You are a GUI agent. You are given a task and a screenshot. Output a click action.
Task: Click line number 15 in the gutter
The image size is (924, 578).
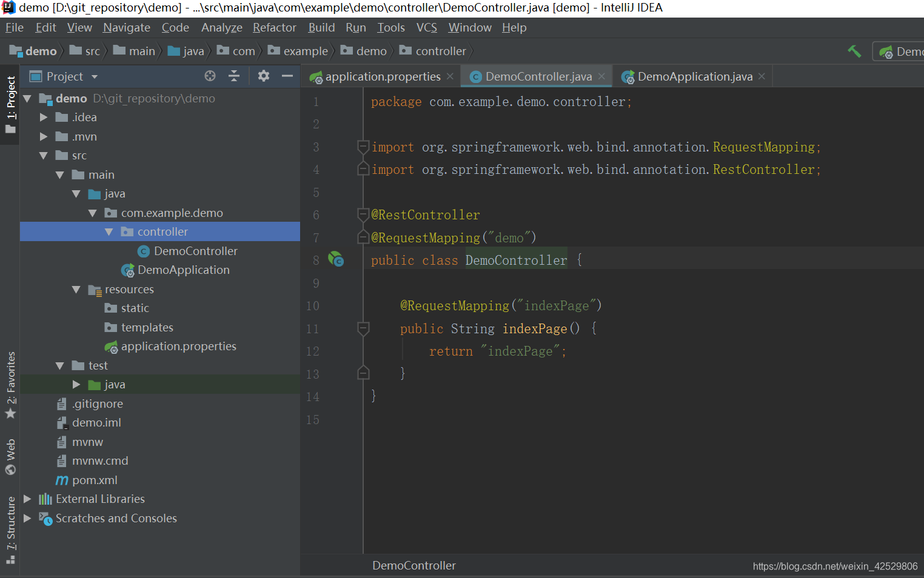pos(313,419)
